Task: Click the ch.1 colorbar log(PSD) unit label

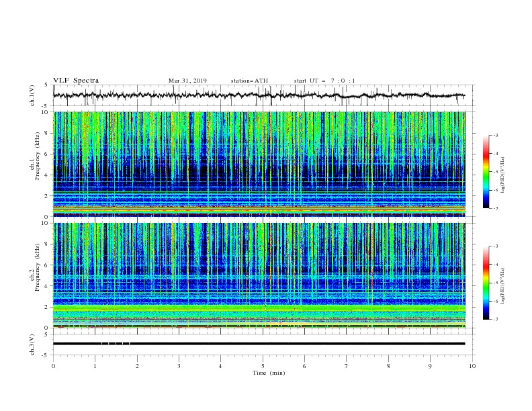Action: click(x=503, y=175)
